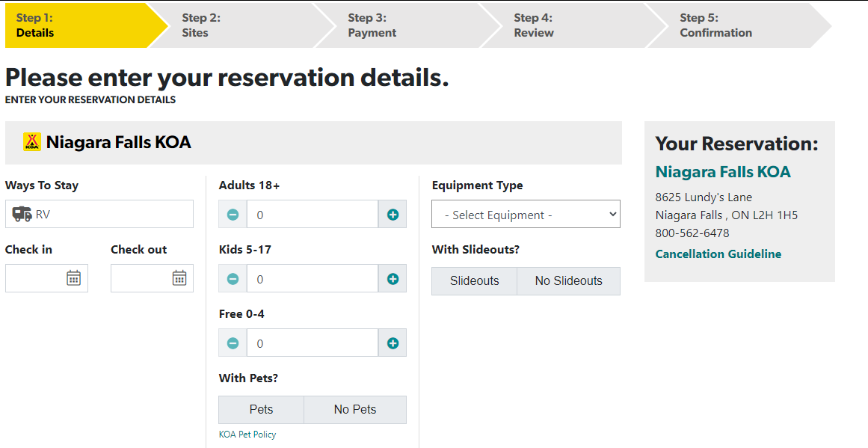Viewport: 868px width, 448px height.
Task: Click the phone number 800-562-6478
Action: click(692, 233)
